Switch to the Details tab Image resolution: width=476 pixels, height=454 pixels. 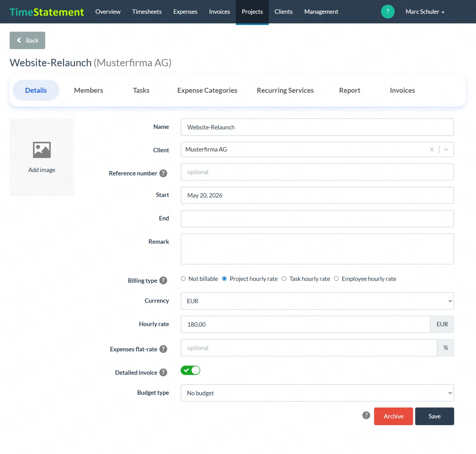click(x=36, y=90)
